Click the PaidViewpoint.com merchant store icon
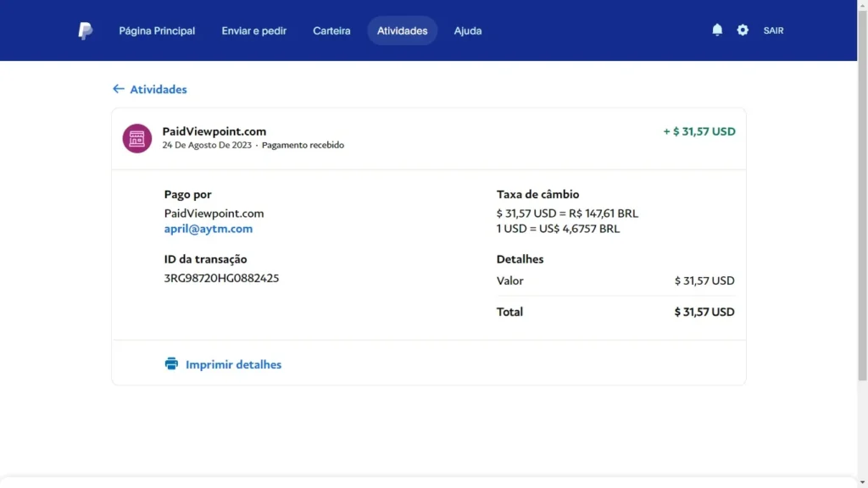This screenshot has height=488, width=868. 136,138
